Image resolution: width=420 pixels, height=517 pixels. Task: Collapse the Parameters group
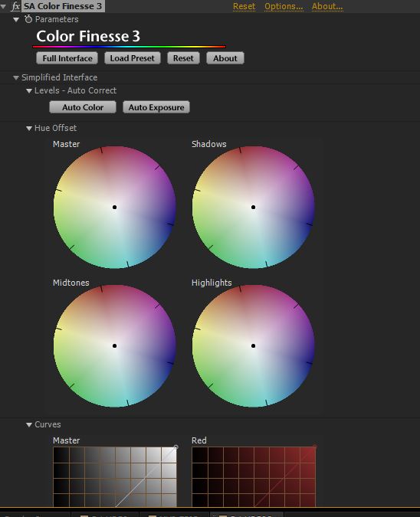[x=16, y=20]
